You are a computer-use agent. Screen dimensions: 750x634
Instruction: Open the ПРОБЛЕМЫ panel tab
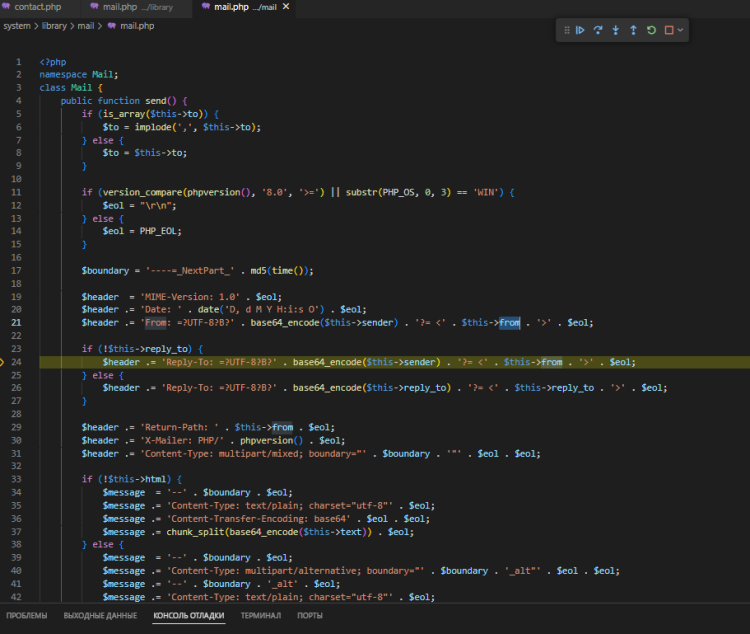pyautogui.click(x=26, y=615)
